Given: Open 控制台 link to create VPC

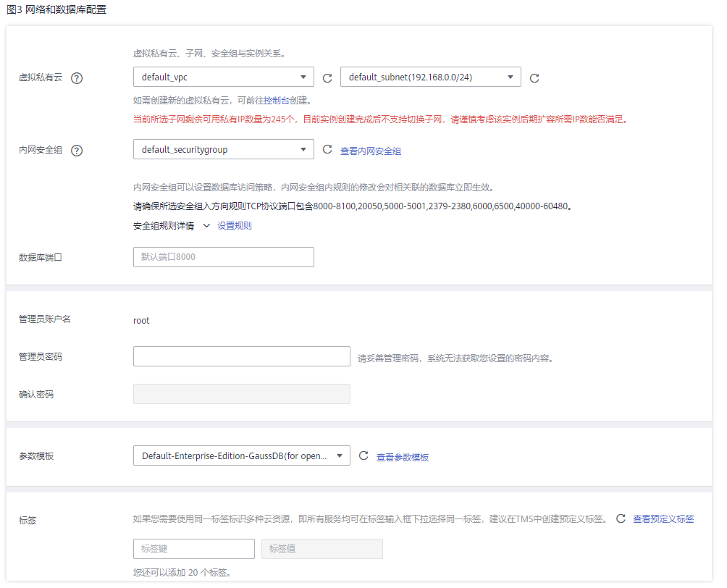Looking at the screenshot, I should 277,100.
